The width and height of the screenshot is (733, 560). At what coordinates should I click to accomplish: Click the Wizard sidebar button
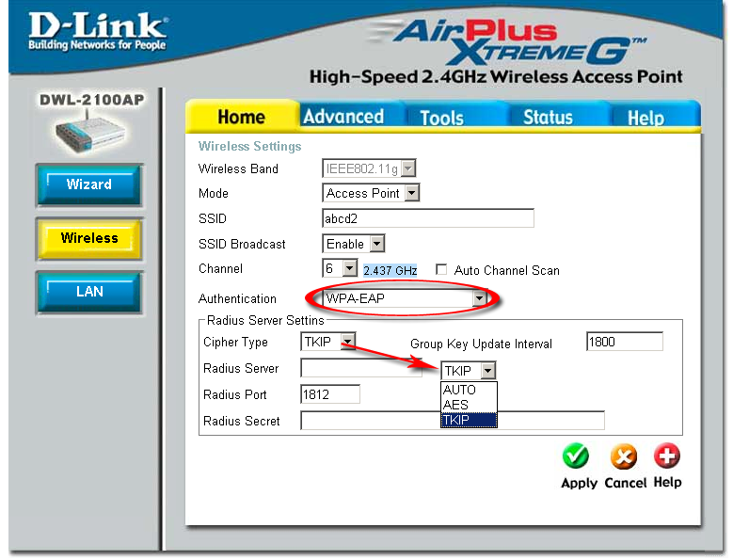(x=88, y=184)
